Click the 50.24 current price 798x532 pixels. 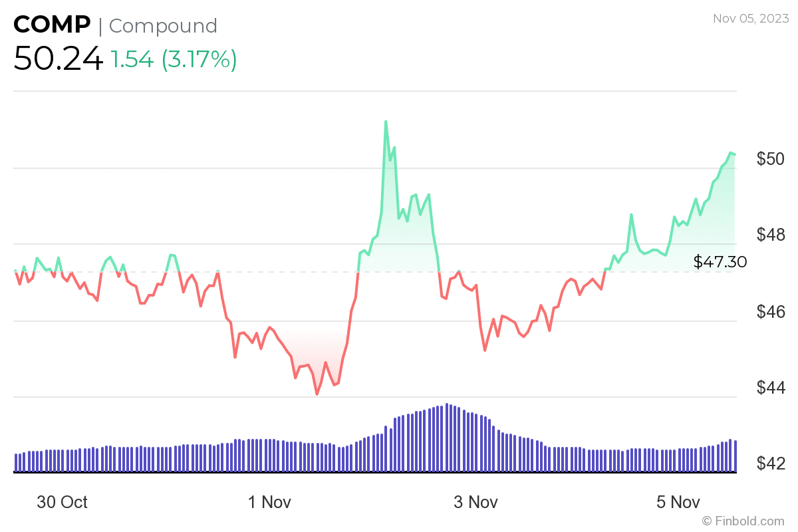[59, 59]
